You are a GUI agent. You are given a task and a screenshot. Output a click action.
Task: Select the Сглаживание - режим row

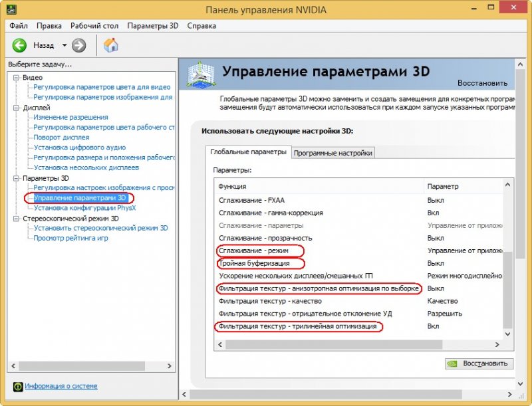pyautogui.click(x=359, y=251)
